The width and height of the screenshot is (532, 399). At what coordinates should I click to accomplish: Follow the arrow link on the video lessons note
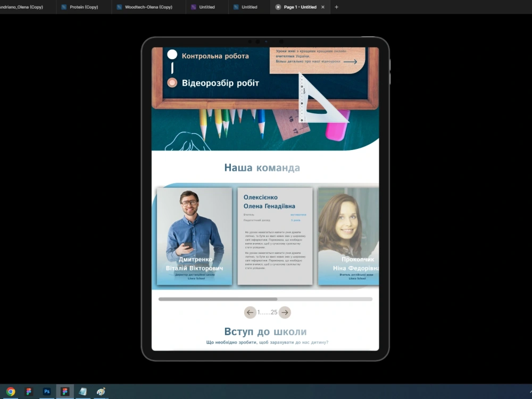coord(350,62)
